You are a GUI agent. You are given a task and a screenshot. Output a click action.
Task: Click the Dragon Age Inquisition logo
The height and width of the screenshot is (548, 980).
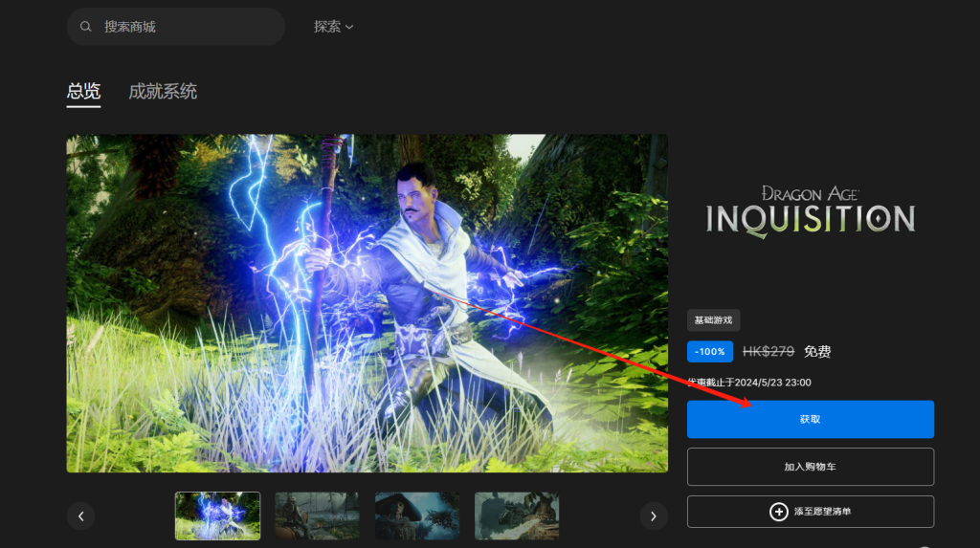point(810,211)
